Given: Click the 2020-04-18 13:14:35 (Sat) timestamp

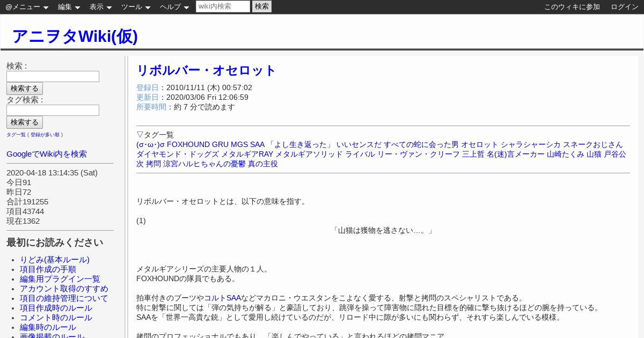Looking at the screenshot, I should click(52, 173).
